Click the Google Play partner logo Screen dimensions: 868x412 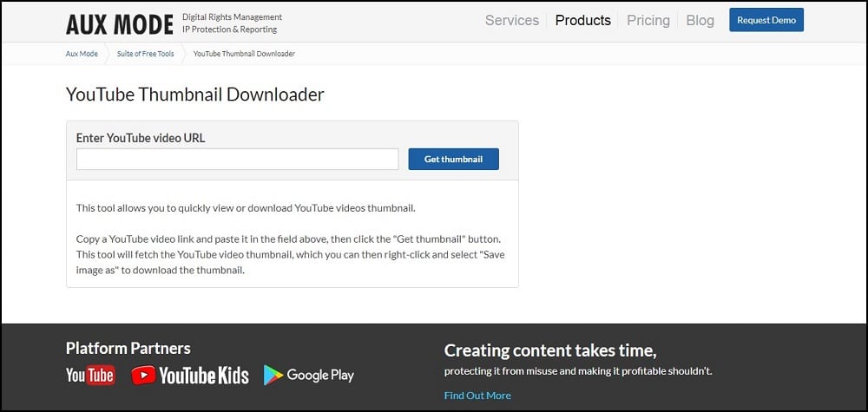click(x=309, y=375)
